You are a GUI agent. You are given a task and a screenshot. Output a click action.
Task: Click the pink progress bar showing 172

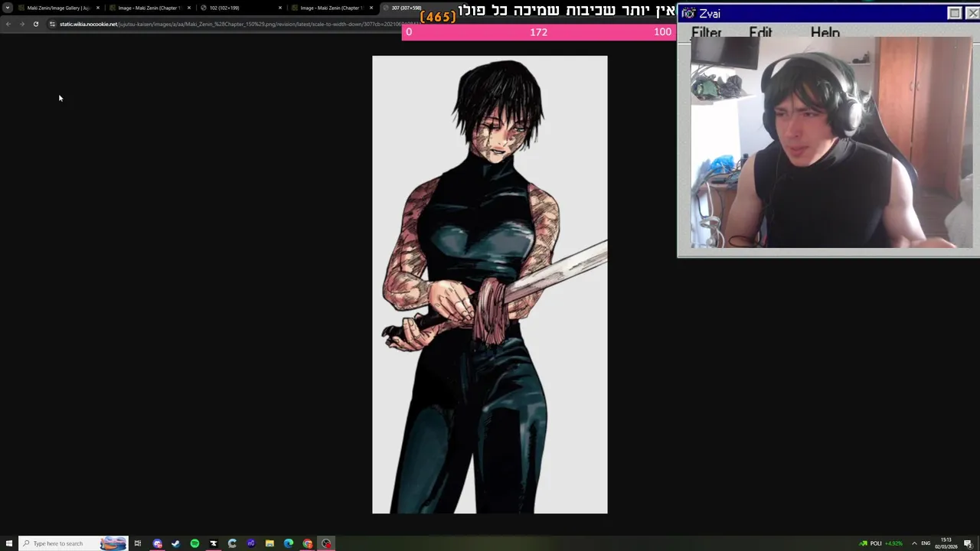pos(538,31)
